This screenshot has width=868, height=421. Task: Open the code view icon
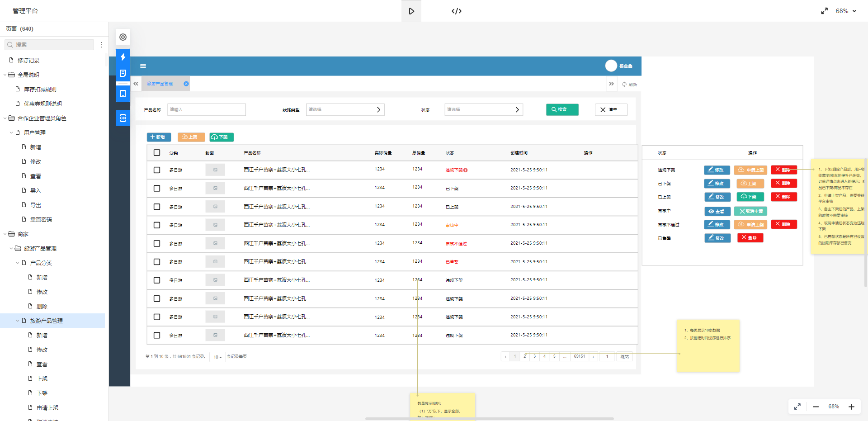pos(457,11)
